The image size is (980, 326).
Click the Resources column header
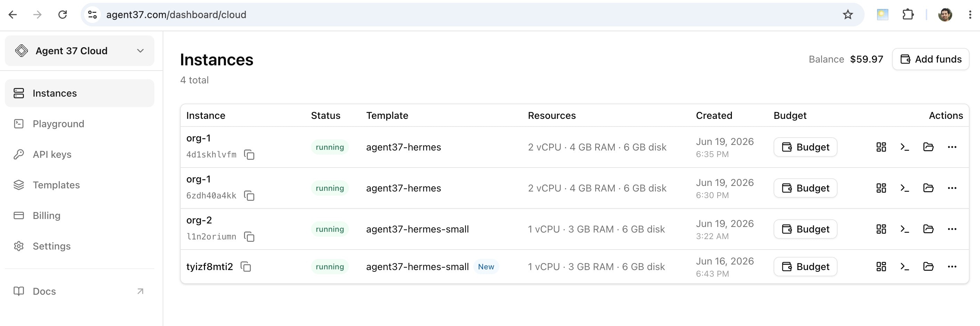552,116
